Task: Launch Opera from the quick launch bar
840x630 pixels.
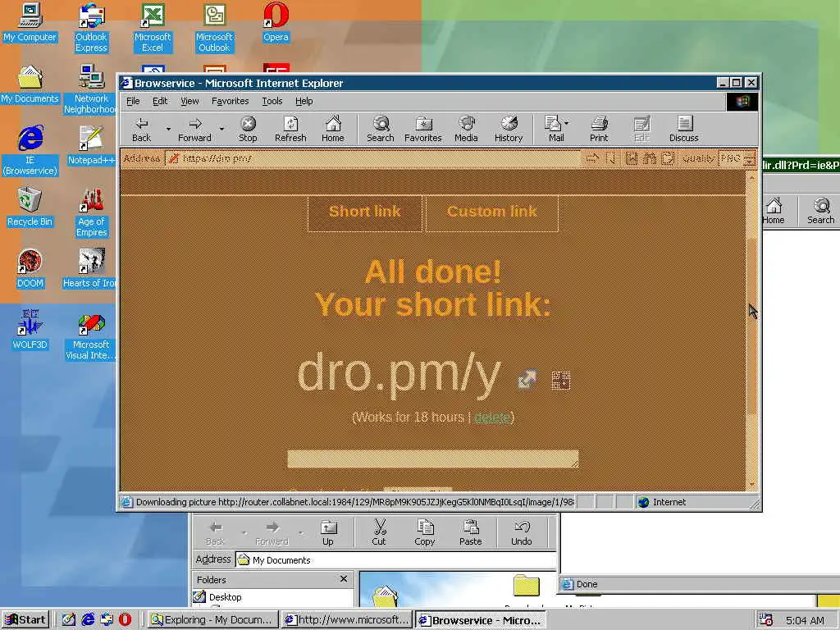Action: tap(125, 620)
